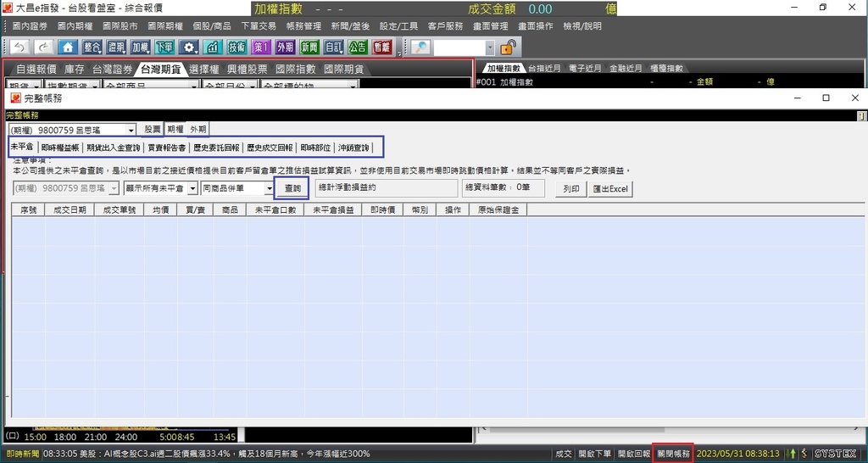Switch to the 歷史成交回報 tab
This screenshot has width=868, height=463.
[x=270, y=148]
